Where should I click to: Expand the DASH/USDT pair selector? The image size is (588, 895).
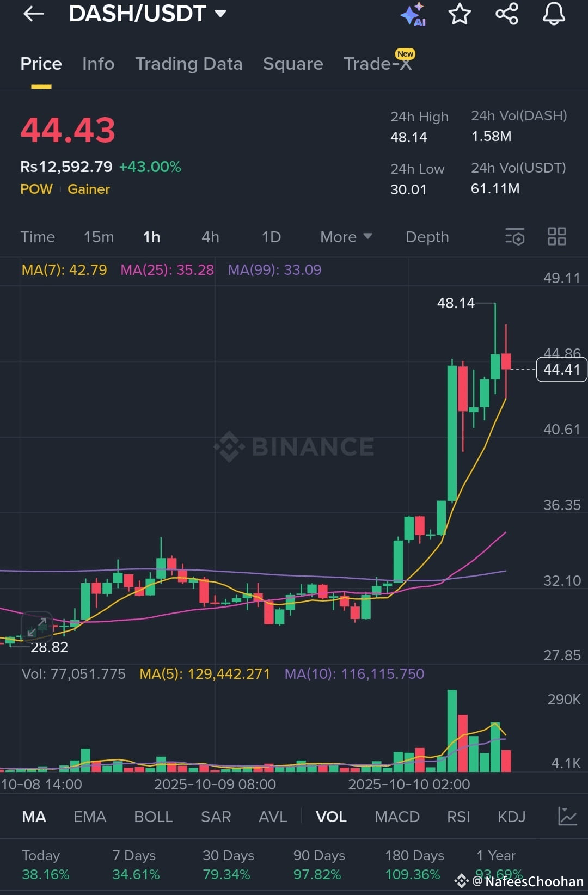tap(148, 14)
